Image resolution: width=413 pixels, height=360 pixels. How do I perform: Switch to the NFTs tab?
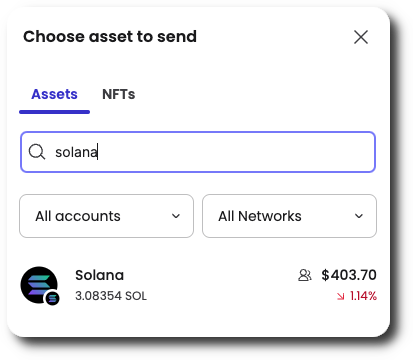coord(119,94)
